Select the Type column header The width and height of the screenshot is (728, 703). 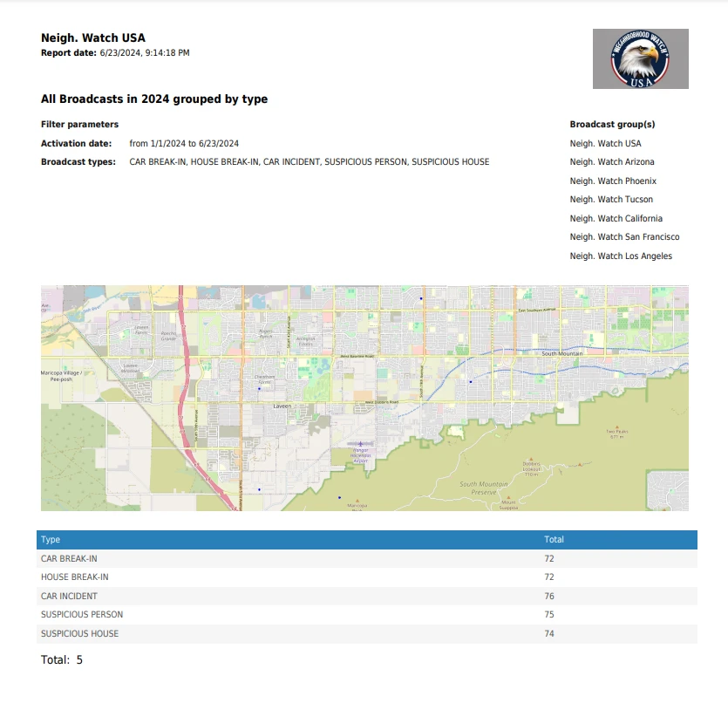(x=51, y=540)
